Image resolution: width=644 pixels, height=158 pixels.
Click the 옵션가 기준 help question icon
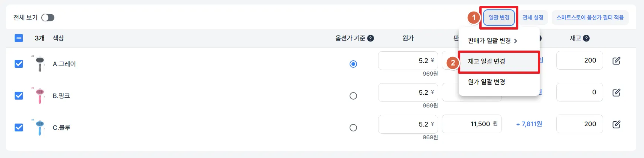(x=371, y=38)
